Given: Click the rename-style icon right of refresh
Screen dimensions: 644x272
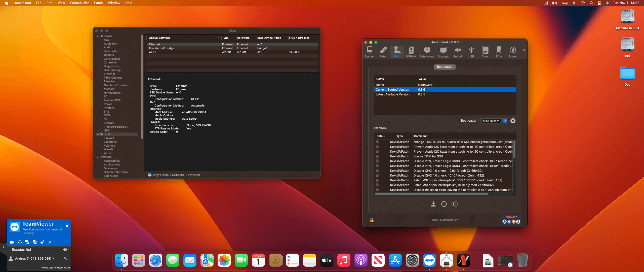Looking at the screenshot, I should [x=455, y=204].
